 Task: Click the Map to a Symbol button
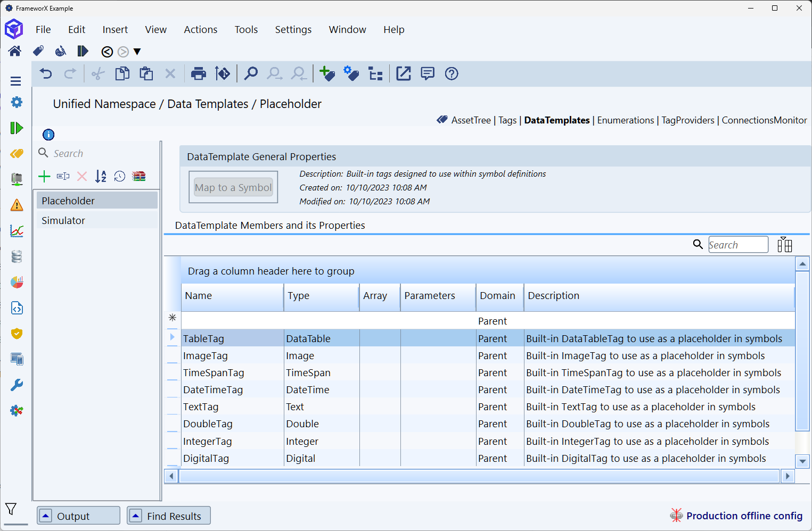tap(233, 187)
